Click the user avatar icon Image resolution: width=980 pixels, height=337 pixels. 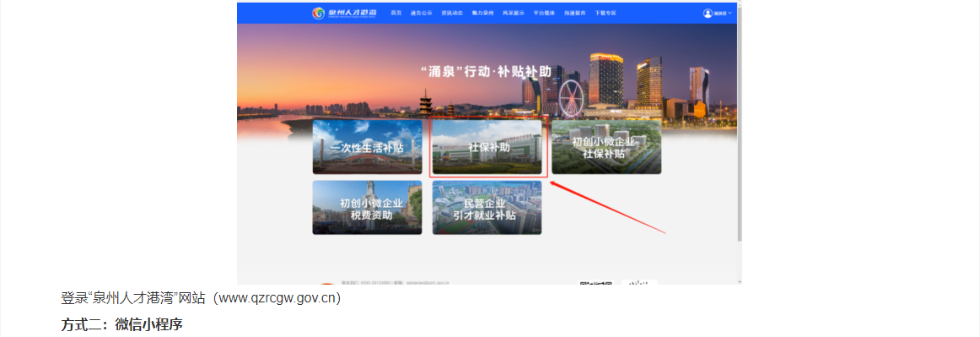coord(708,14)
